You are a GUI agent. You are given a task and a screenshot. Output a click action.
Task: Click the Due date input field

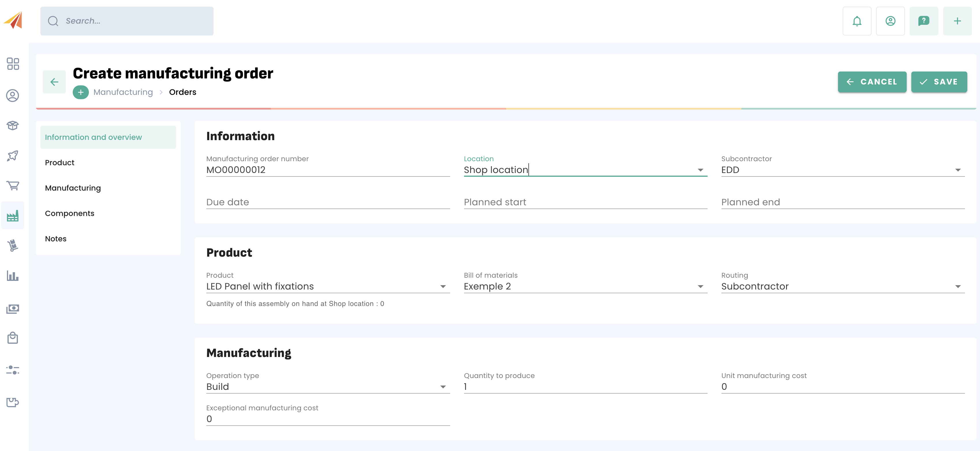(328, 202)
